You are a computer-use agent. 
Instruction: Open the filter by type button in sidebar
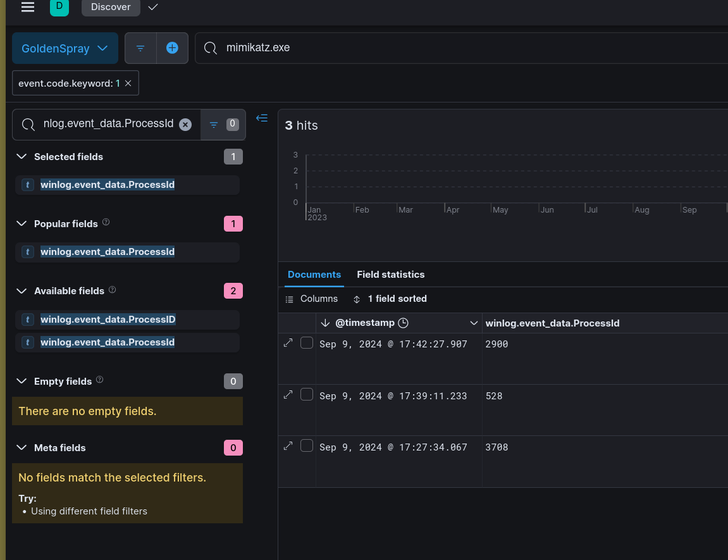223,125
